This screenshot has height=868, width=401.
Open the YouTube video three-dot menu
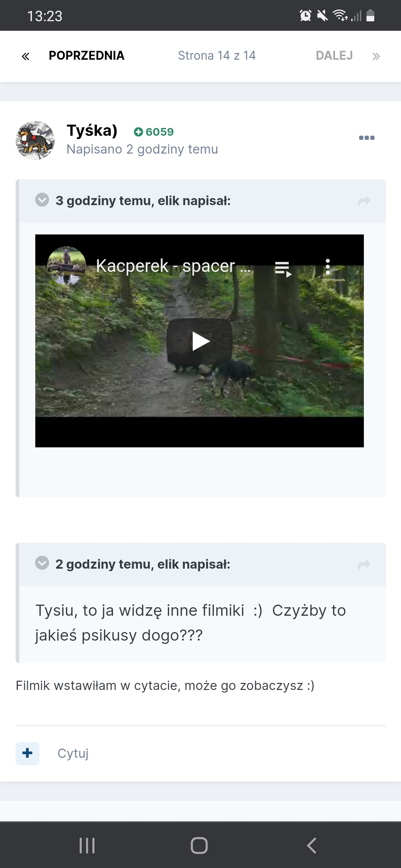tap(327, 267)
